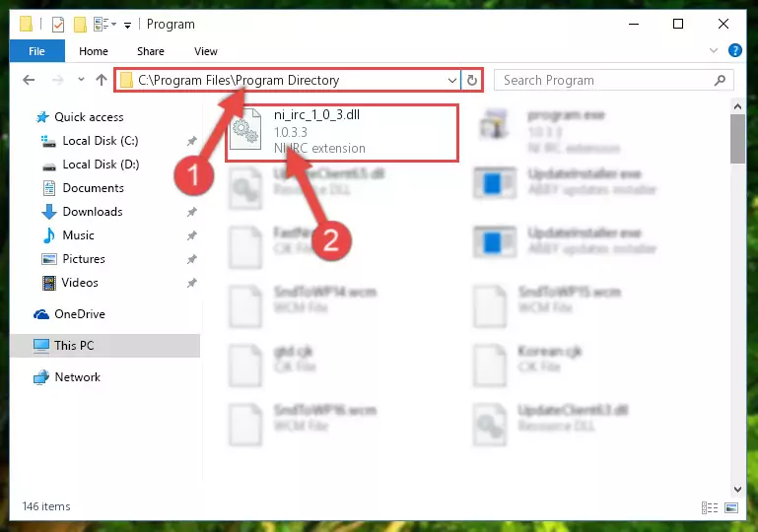Click the pin icon beside Music
Image resolution: width=758 pixels, height=532 pixels.
tap(192, 235)
